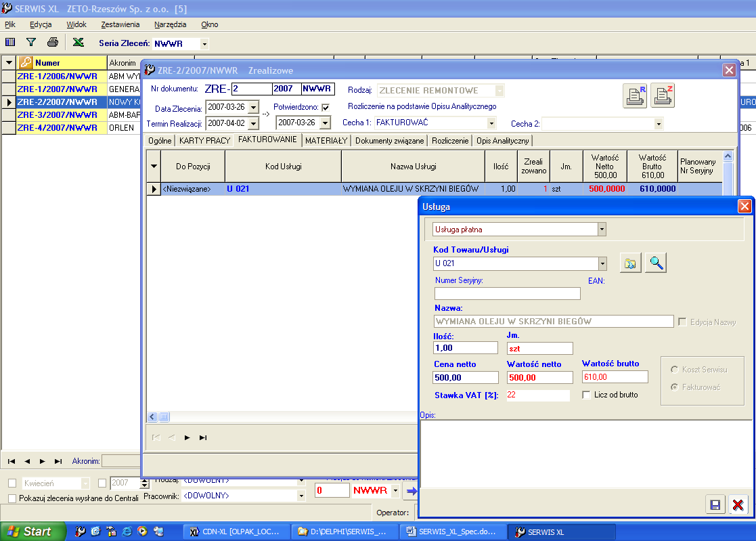
Task: Switch to the KARTY PRACY tab
Action: (x=204, y=141)
